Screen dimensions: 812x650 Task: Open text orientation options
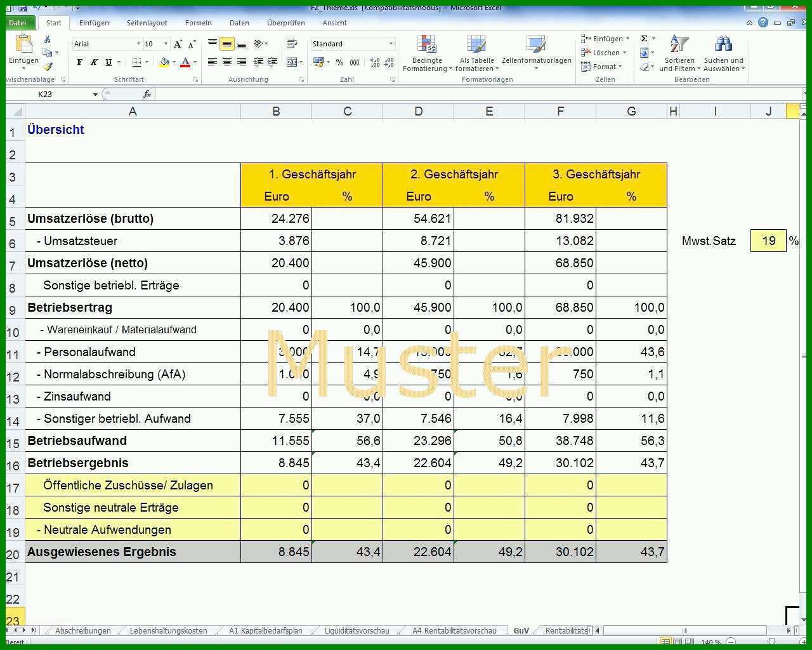[x=259, y=44]
